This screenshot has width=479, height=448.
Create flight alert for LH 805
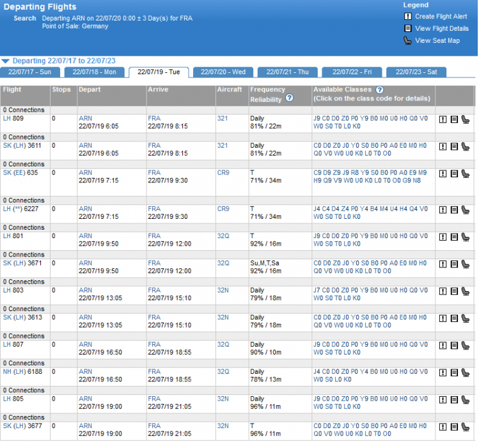click(x=443, y=399)
